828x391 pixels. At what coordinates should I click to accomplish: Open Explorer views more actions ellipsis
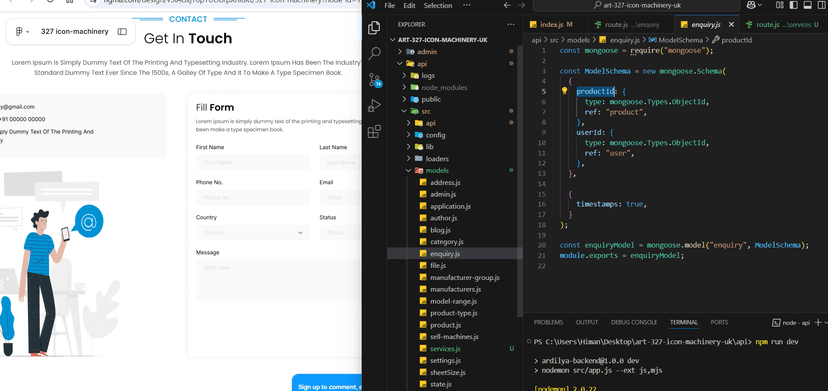[x=511, y=24]
